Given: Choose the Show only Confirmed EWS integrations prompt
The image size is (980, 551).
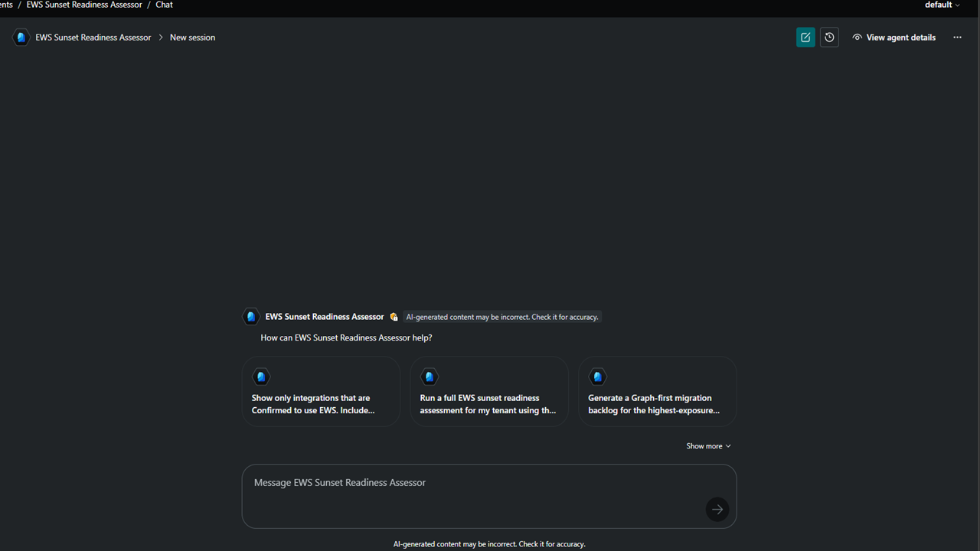Looking at the screenshot, I should click(321, 391).
